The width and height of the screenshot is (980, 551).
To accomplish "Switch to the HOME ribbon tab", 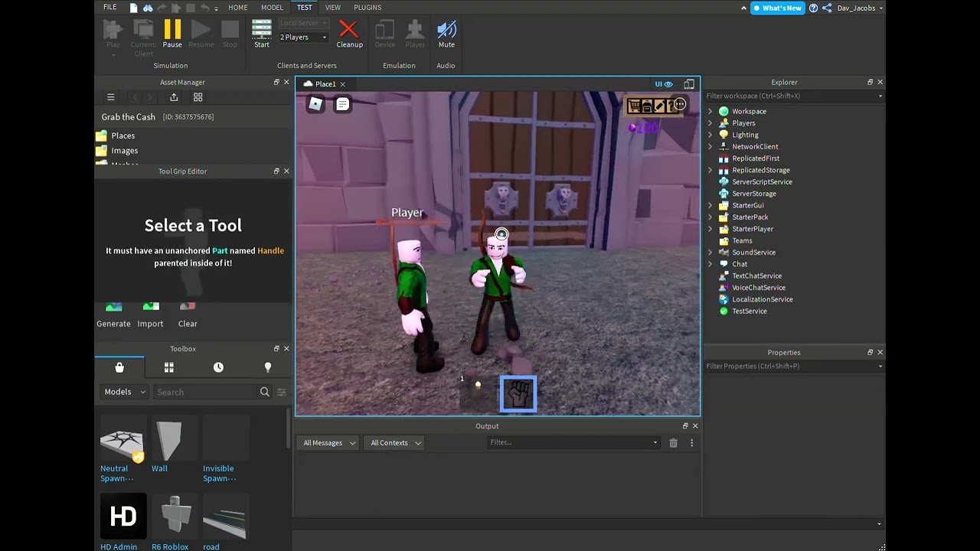I will tap(238, 8).
